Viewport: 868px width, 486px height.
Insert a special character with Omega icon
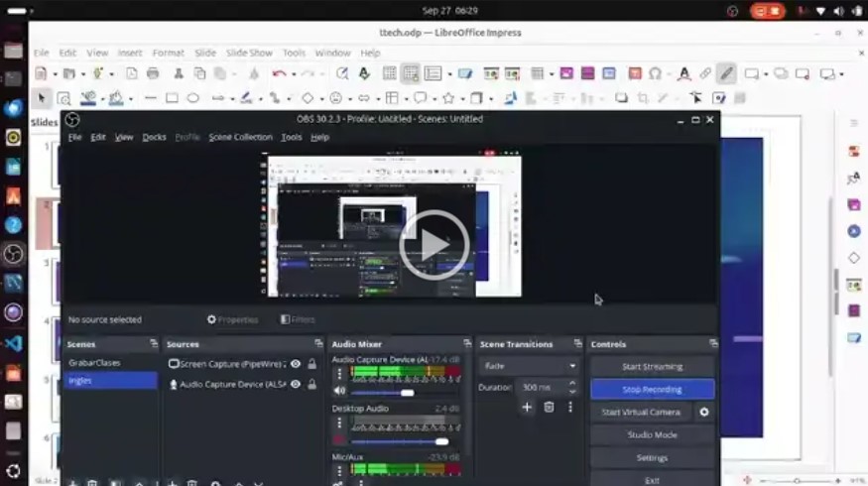point(656,73)
